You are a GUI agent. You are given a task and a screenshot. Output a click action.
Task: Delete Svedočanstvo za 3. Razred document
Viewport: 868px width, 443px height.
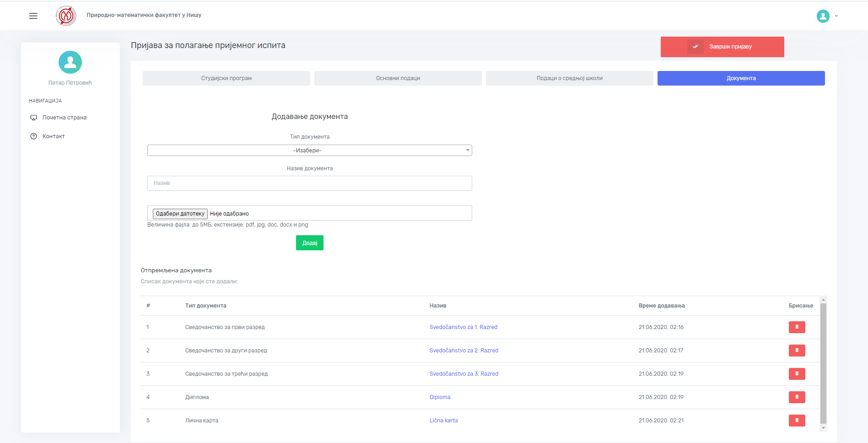pos(797,374)
